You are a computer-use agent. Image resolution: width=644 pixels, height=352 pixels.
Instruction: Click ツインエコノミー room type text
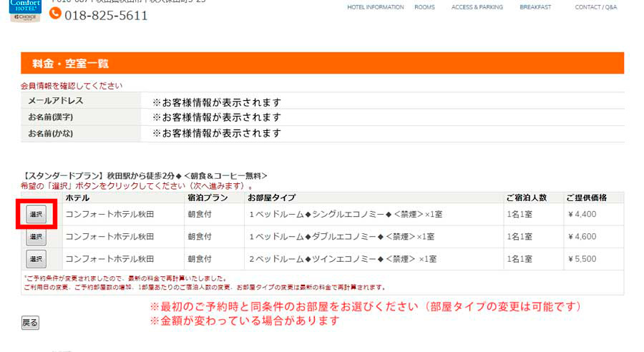pos(343,259)
